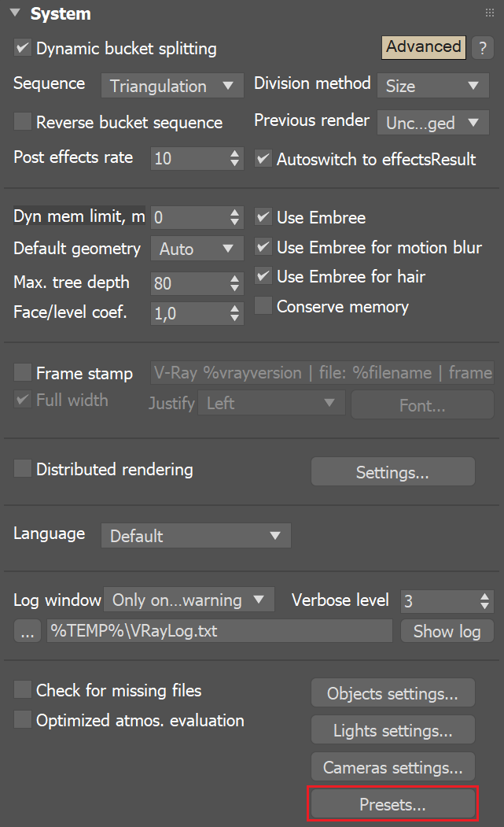This screenshot has width=504, height=827.
Task: Click the question mark help button
Action: click(481, 48)
